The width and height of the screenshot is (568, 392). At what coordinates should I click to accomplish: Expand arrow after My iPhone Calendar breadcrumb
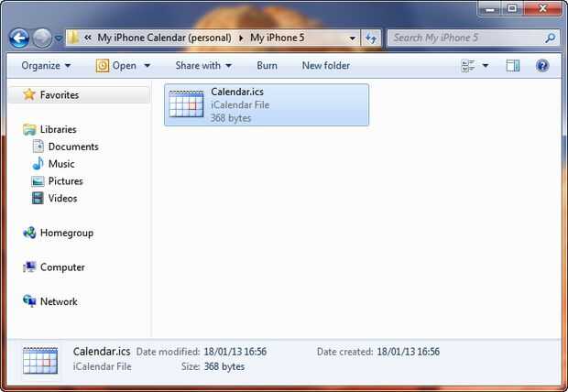(x=241, y=38)
